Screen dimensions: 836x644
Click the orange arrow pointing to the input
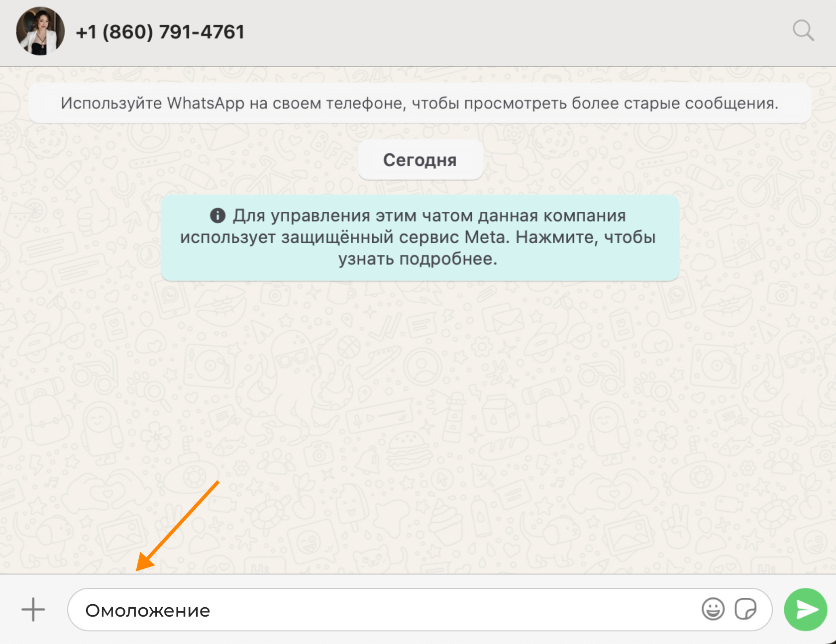178,526
